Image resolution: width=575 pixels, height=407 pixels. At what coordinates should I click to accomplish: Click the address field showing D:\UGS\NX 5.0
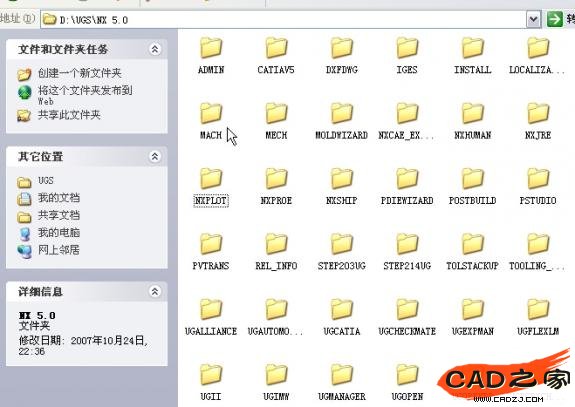point(283,20)
